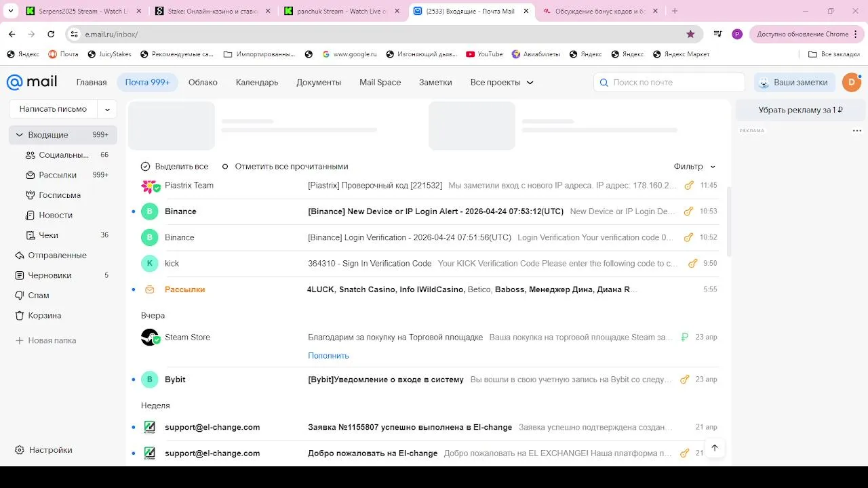Toggle the unread dot on the Bybit email

[x=134, y=380]
